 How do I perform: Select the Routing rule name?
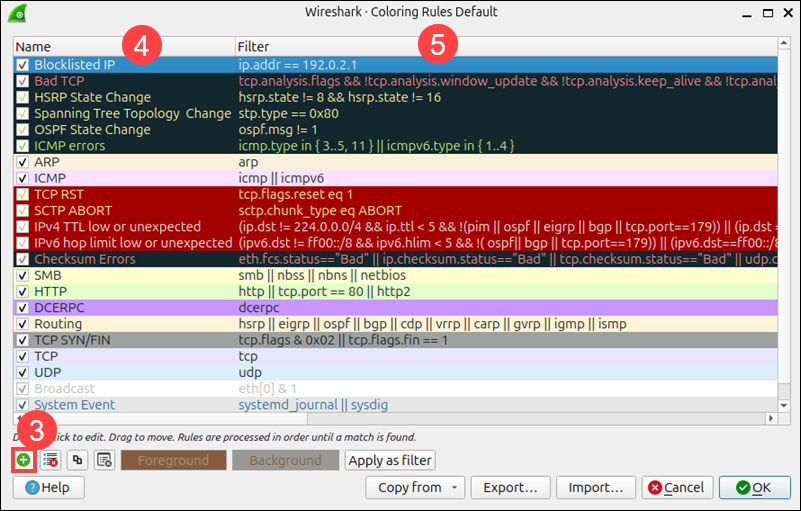pyautogui.click(x=58, y=324)
